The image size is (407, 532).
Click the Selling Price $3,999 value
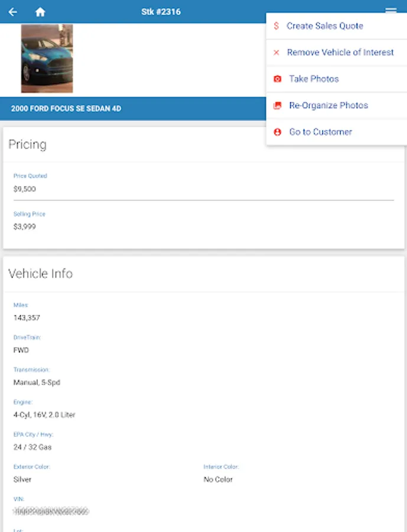point(25,226)
